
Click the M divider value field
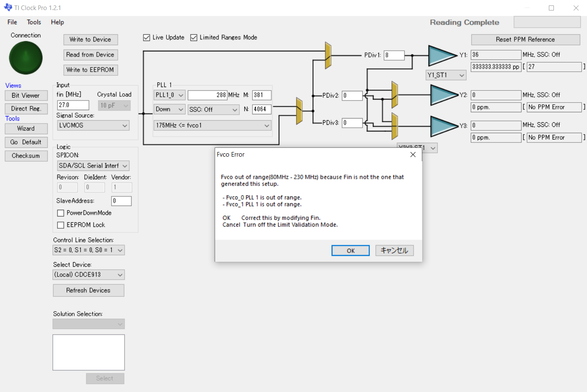262,95
